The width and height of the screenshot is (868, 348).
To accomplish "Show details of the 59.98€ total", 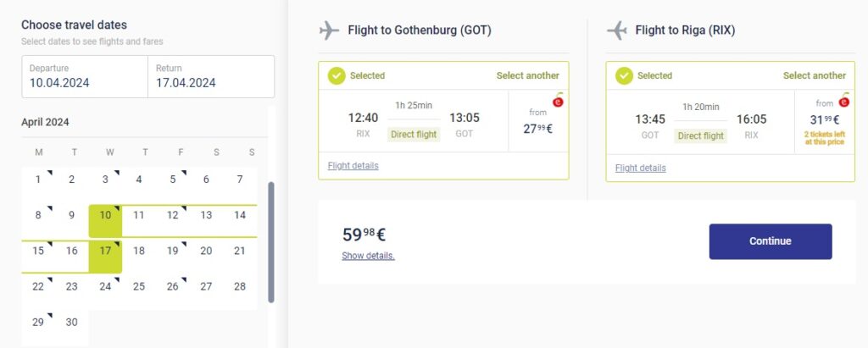I will point(368,256).
